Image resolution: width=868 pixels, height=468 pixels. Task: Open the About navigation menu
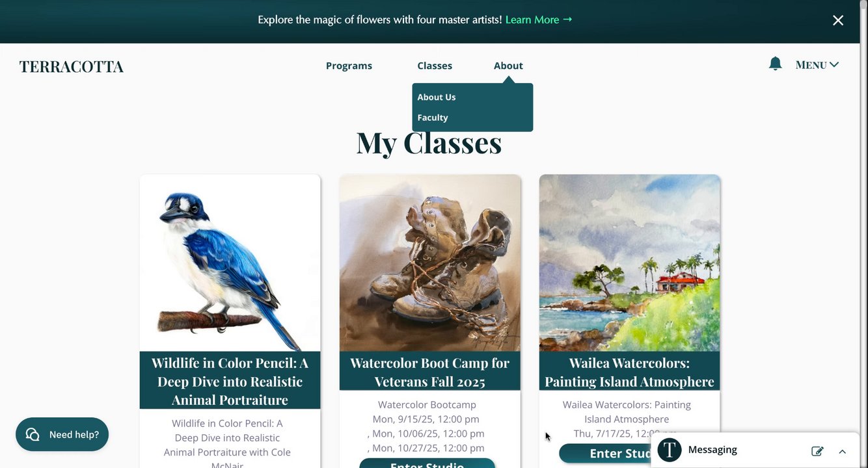click(x=508, y=66)
